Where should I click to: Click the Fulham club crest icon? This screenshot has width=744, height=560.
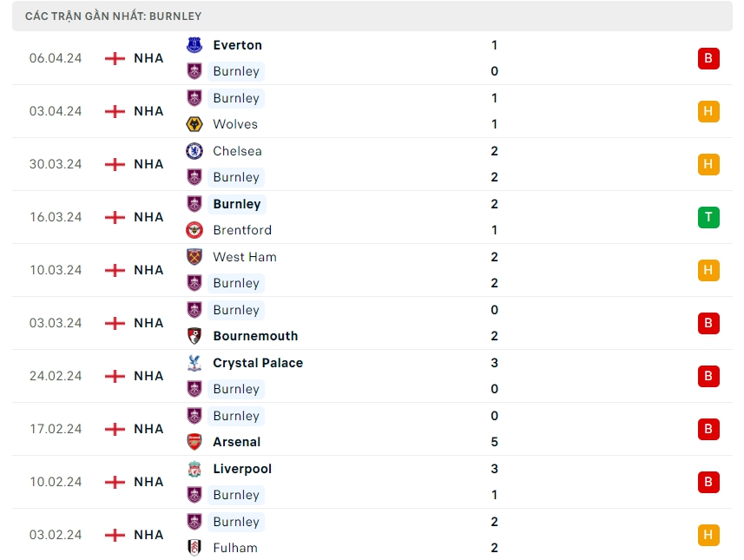(194, 548)
